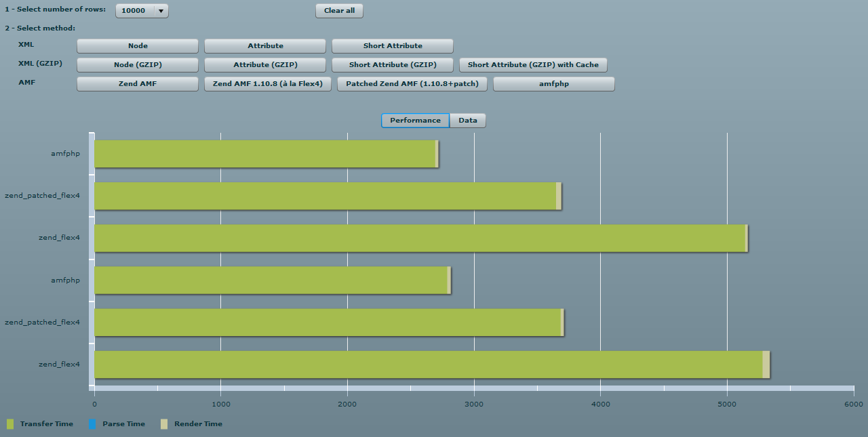Click the amfphp method button
Screen dimensions: 868x437
[554, 84]
